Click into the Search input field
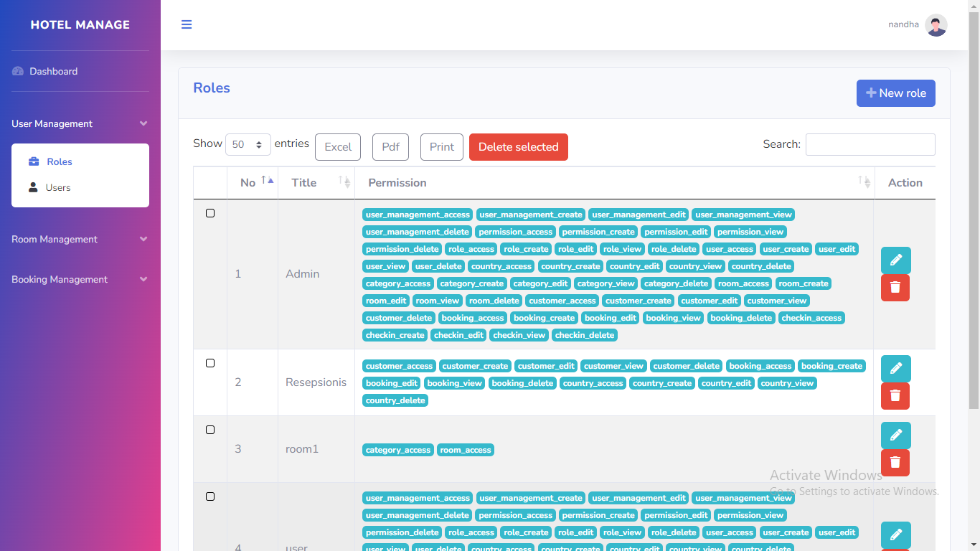This screenshot has width=980, height=551. (870, 144)
